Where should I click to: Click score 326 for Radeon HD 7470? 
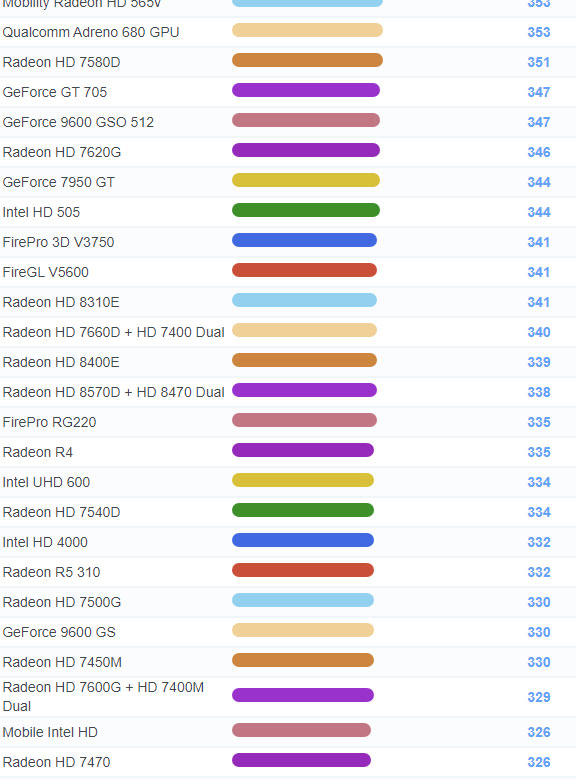tap(539, 762)
